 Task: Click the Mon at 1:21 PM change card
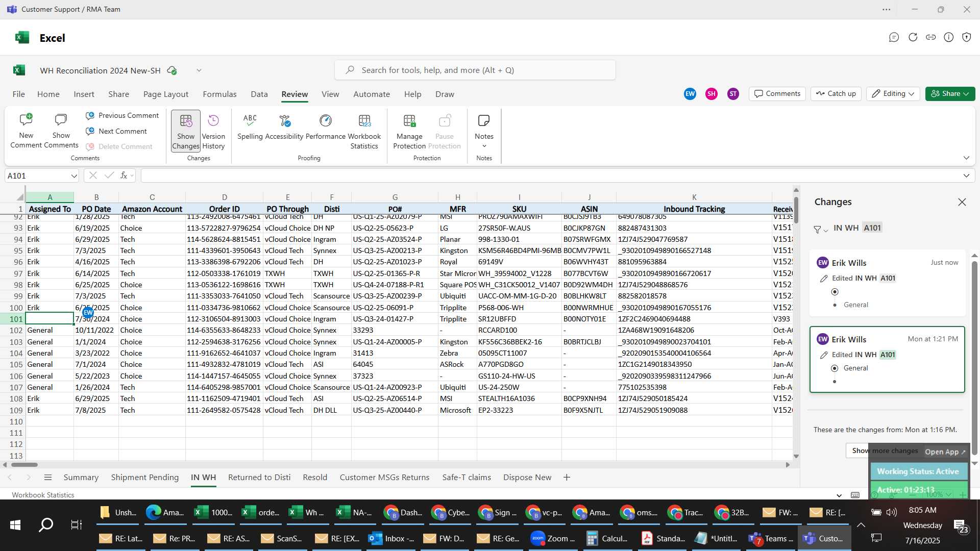click(x=887, y=359)
